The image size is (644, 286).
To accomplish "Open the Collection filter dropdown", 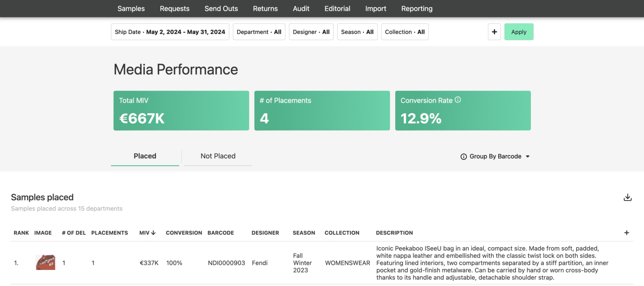I will 405,32.
